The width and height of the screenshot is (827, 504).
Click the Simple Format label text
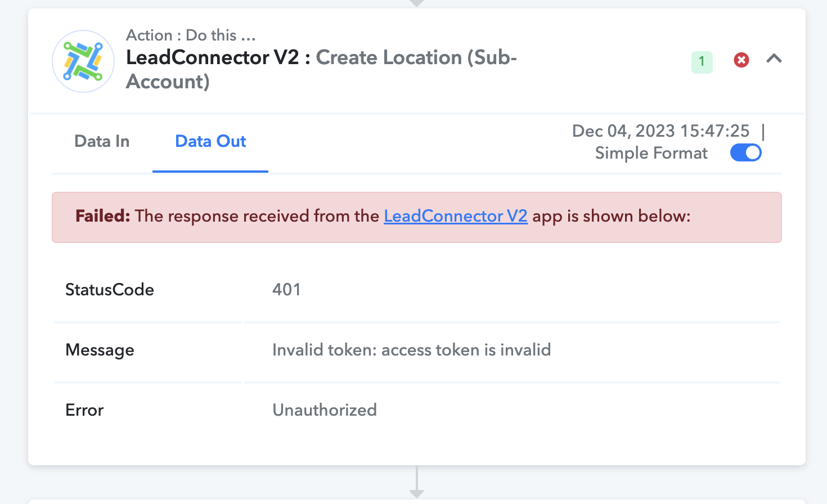coord(651,153)
